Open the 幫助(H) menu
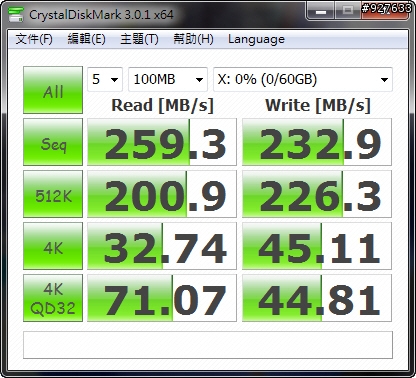416x378 pixels. tap(193, 39)
